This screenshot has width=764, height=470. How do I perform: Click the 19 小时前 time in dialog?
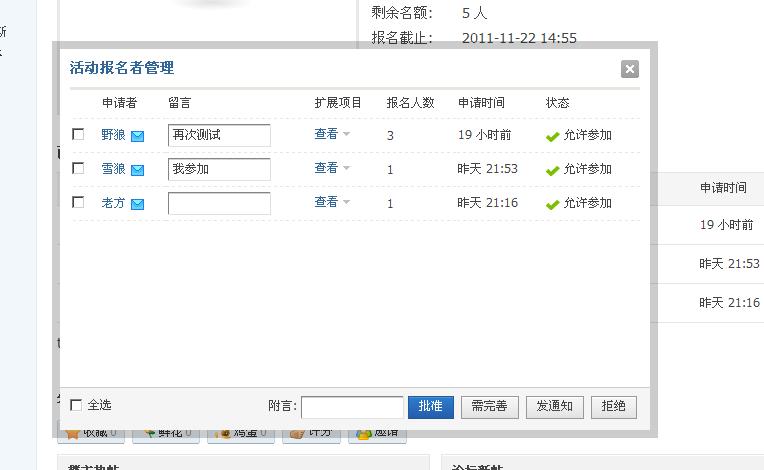pos(484,135)
